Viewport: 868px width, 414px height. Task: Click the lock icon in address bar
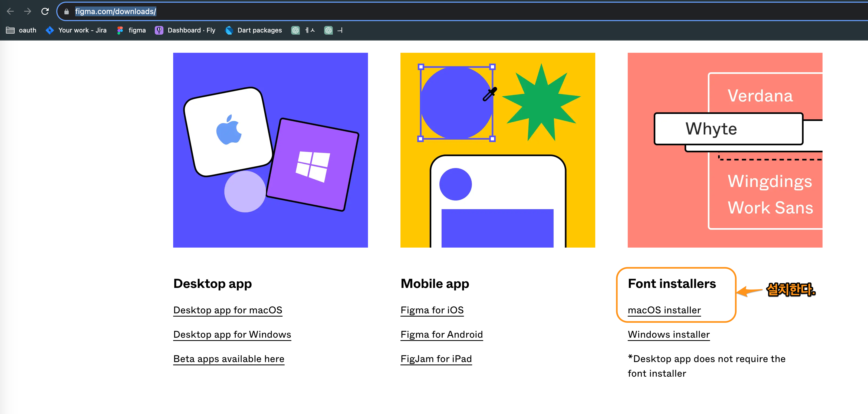(x=66, y=12)
